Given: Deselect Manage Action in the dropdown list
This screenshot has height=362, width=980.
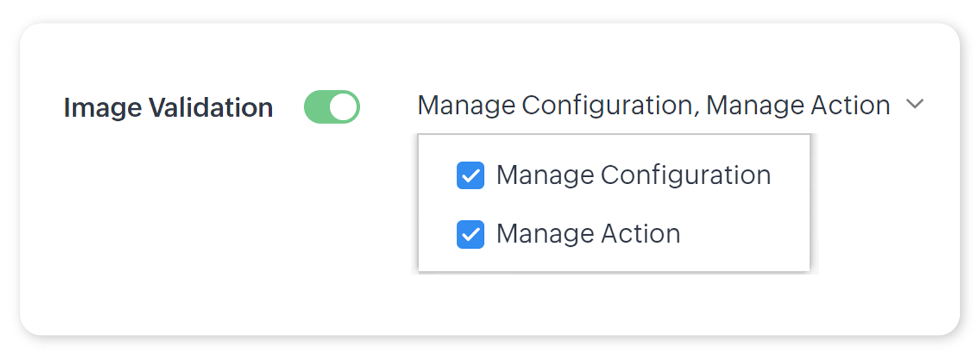Looking at the screenshot, I should [470, 234].
